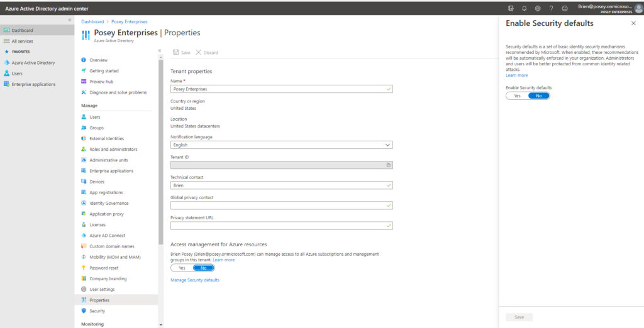This screenshot has width=644, height=328.
Task: Click the Privacy statement URL field
Action: tap(281, 226)
